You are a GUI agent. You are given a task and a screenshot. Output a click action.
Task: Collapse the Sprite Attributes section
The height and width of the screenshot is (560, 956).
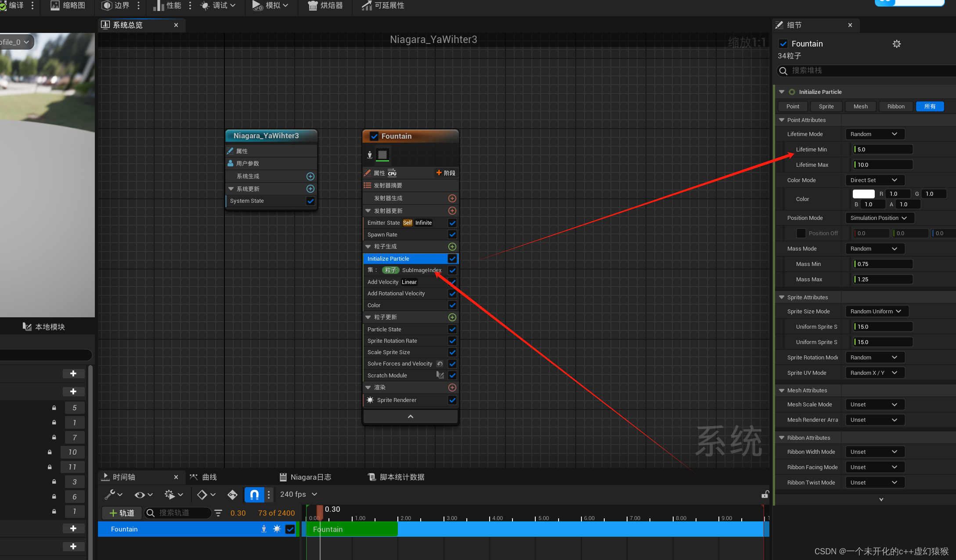point(782,298)
